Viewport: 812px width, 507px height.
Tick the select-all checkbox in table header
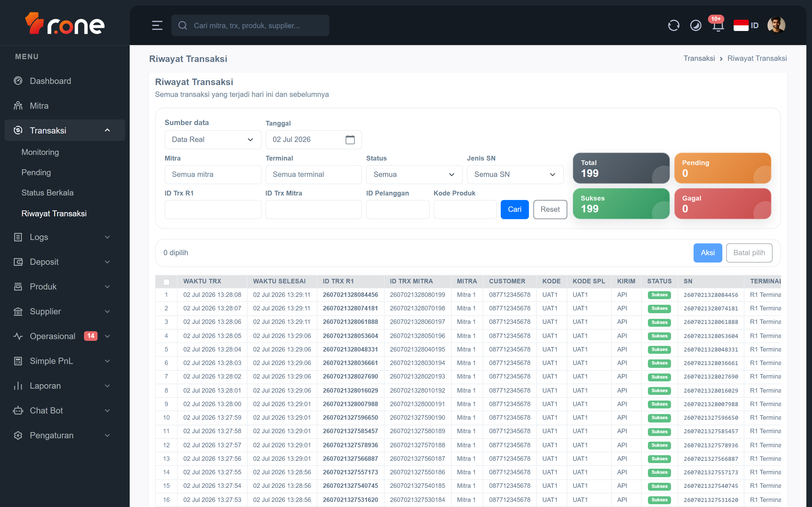click(x=166, y=282)
